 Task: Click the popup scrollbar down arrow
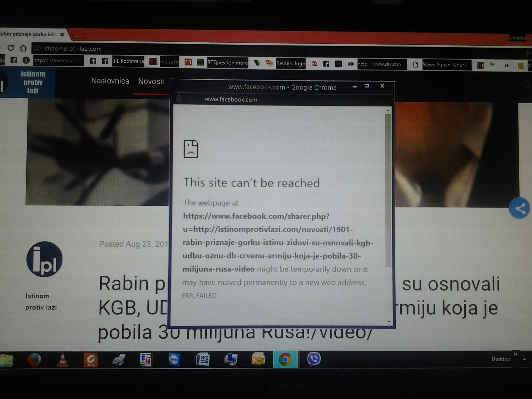(x=389, y=322)
